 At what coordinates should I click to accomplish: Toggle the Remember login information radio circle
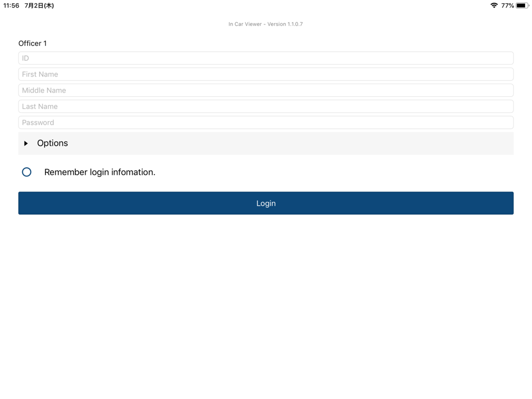[27, 172]
